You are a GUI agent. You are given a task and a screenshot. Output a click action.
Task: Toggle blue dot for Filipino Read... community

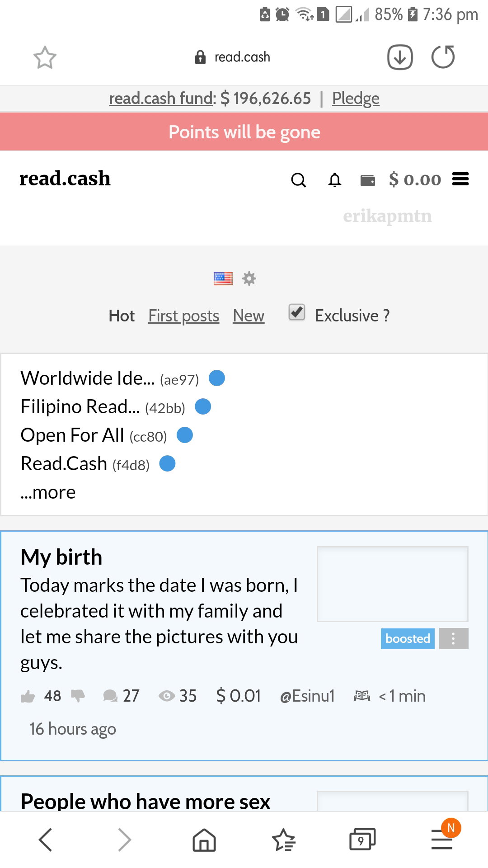click(x=203, y=406)
